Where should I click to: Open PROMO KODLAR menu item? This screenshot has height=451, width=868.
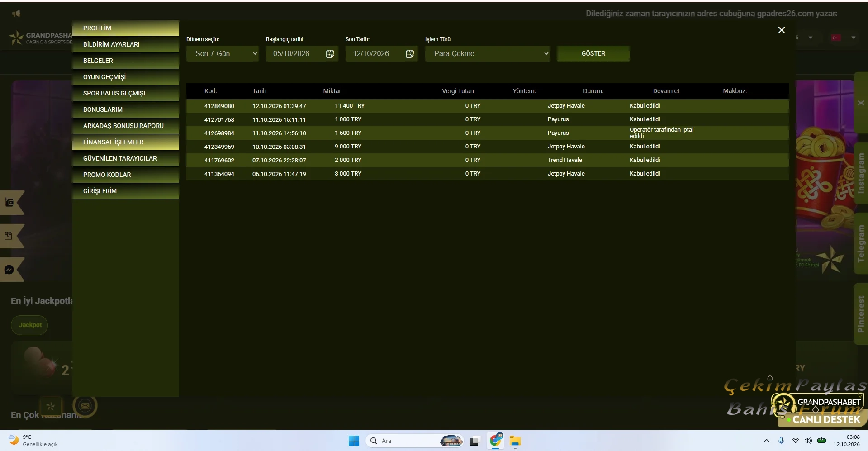tap(126, 175)
